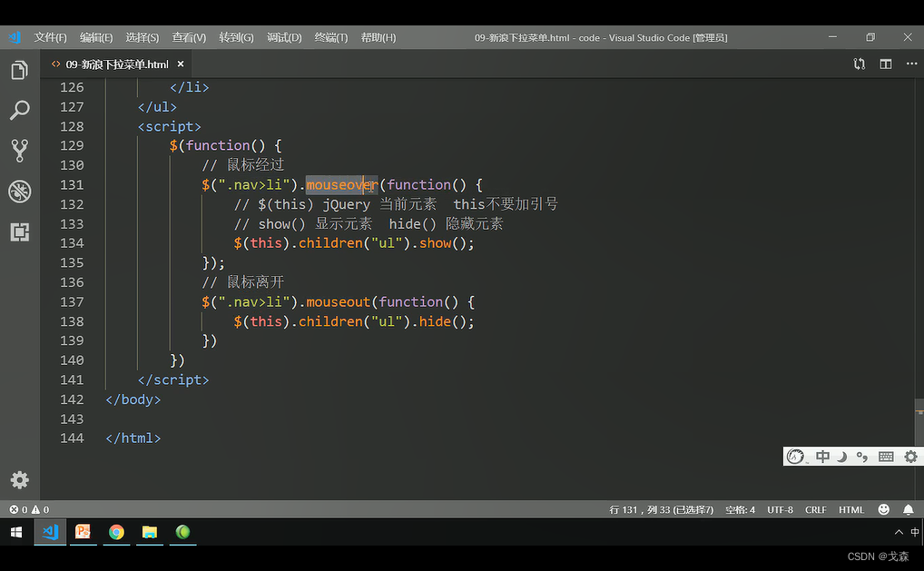Click the IME toolbar logo icon

pos(795,457)
